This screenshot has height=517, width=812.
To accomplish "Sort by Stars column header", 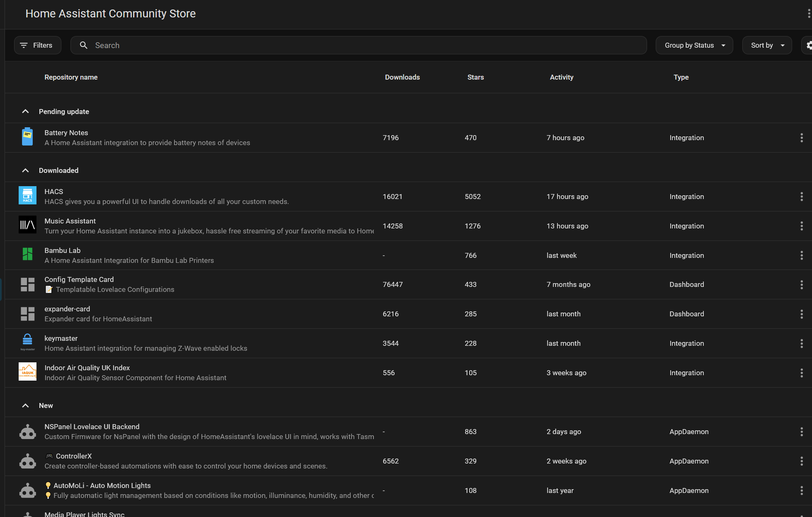I will tap(475, 77).
